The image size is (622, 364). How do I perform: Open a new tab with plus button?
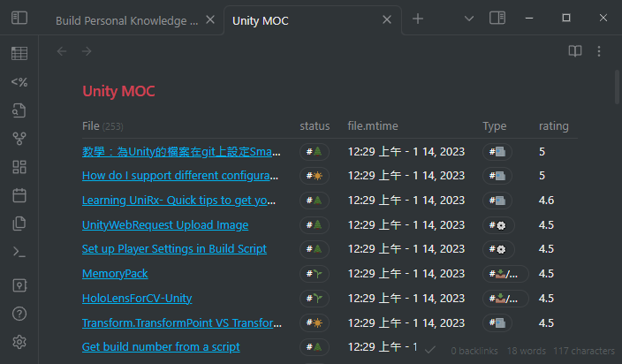[x=418, y=19]
